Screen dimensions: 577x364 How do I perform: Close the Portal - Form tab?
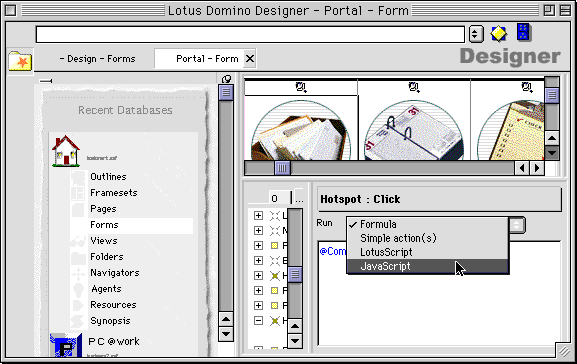tap(250, 59)
